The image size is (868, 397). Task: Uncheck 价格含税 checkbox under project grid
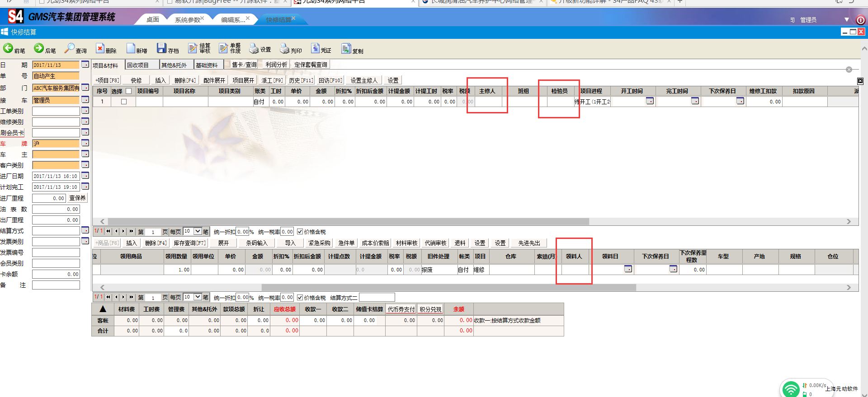pos(300,232)
